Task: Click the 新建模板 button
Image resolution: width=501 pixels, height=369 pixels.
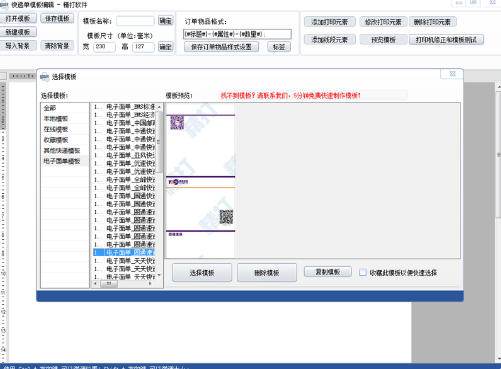Action: point(18,32)
